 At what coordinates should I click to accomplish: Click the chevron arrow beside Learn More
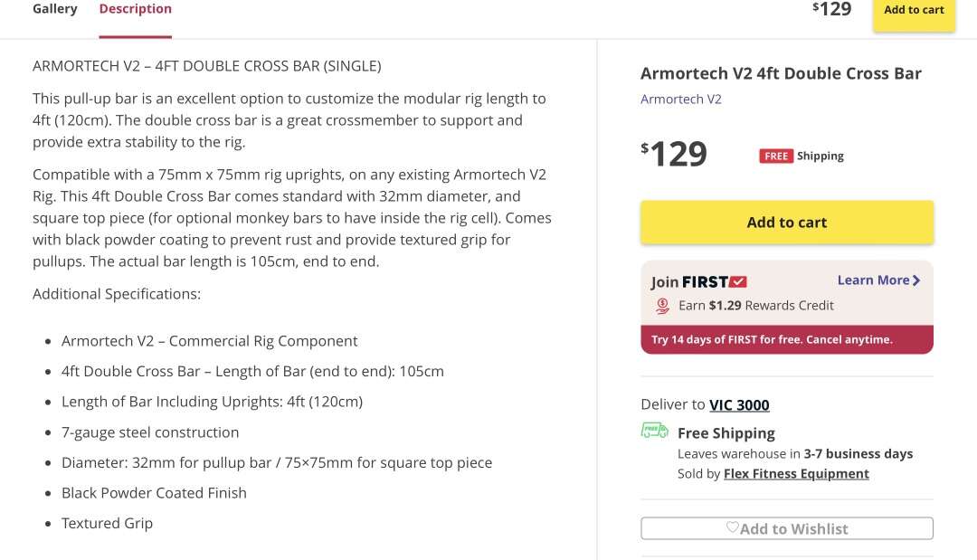pyautogui.click(x=916, y=280)
